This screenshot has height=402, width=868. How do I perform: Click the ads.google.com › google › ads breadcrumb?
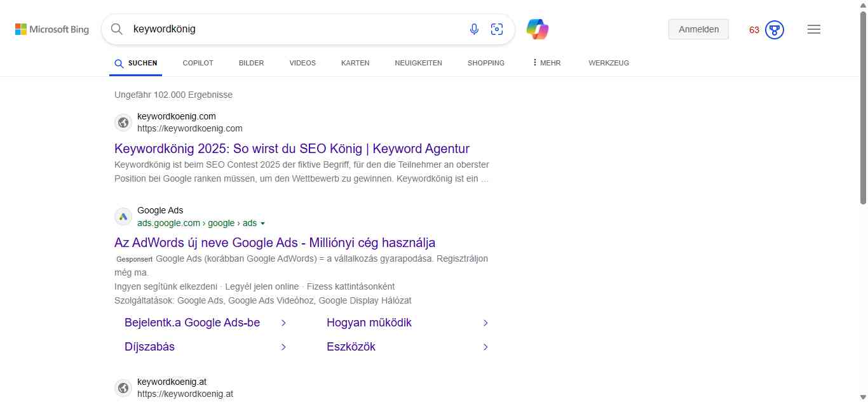point(197,223)
